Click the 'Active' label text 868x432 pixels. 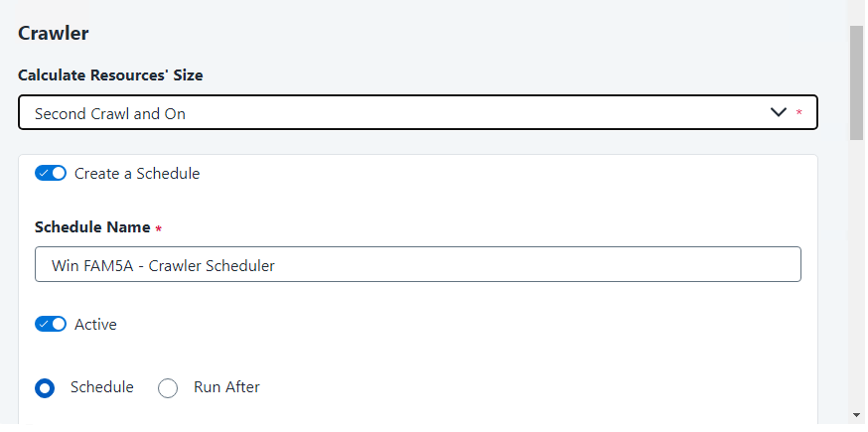pyautogui.click(x=95, y=324)
